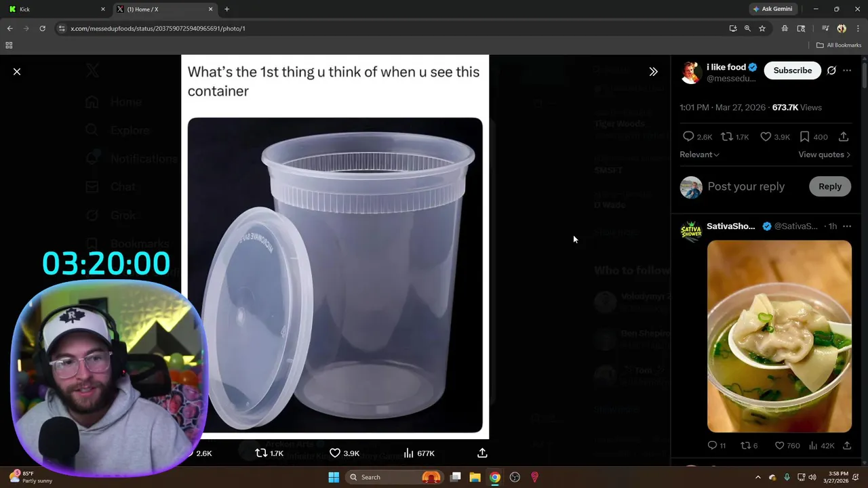Open the media controls icon in Chrome toolbar

click(825, 28)
